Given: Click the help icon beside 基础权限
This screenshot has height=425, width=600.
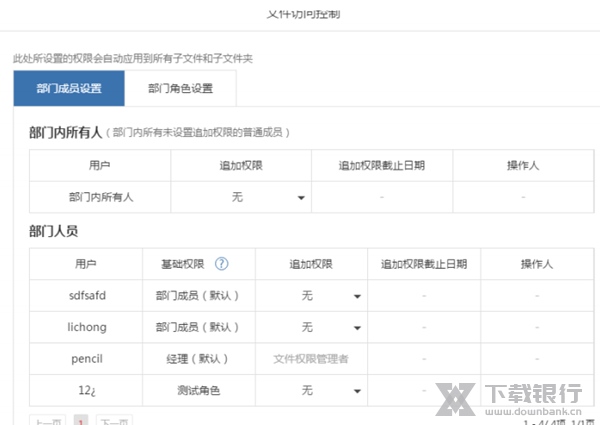Looking at the screenshot, I should click(222, 264).
